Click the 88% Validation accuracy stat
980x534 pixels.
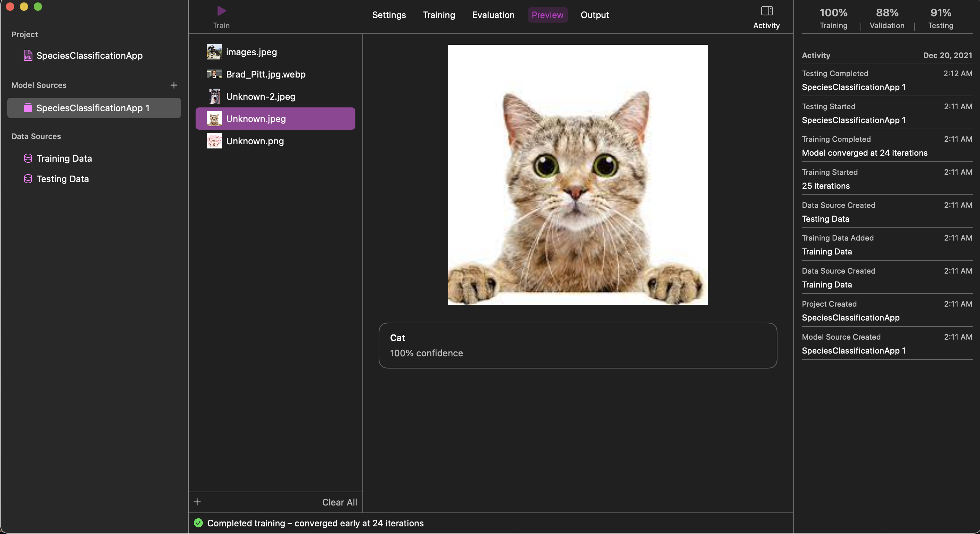pos(887,17)
